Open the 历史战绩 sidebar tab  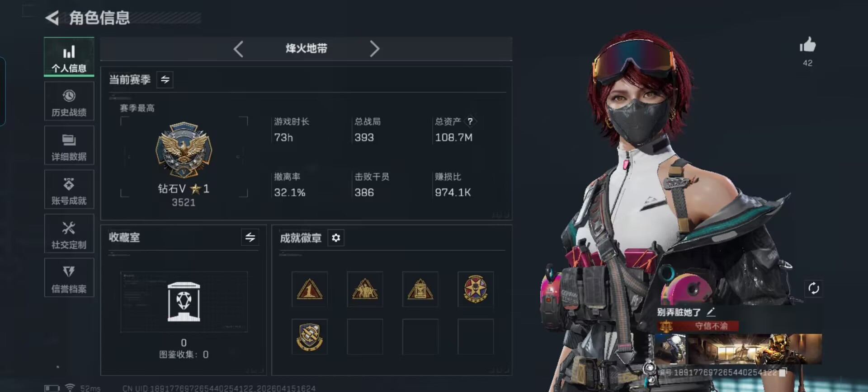click(x=69, y=101)
